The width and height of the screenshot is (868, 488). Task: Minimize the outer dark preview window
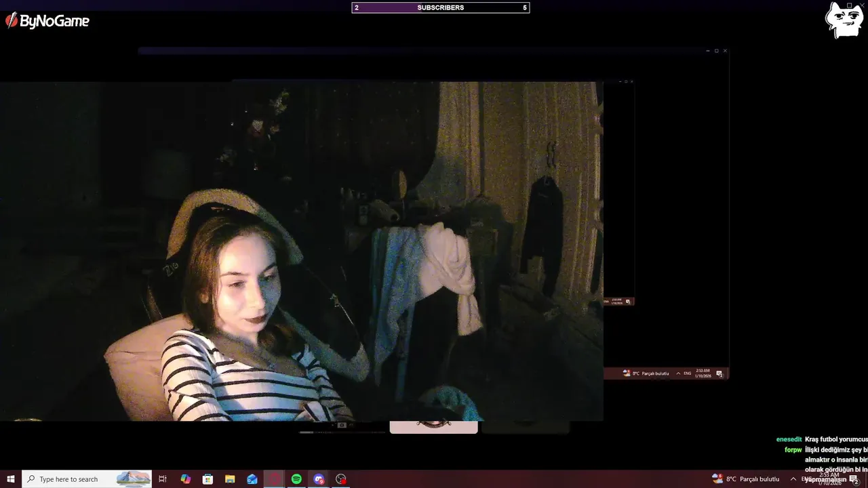(x=707, y=51)
